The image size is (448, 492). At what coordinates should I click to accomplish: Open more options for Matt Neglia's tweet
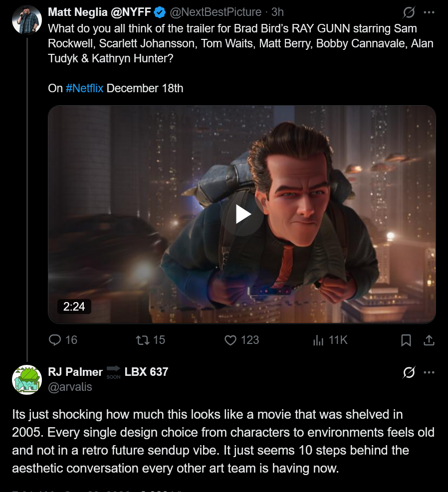point(429,12)
